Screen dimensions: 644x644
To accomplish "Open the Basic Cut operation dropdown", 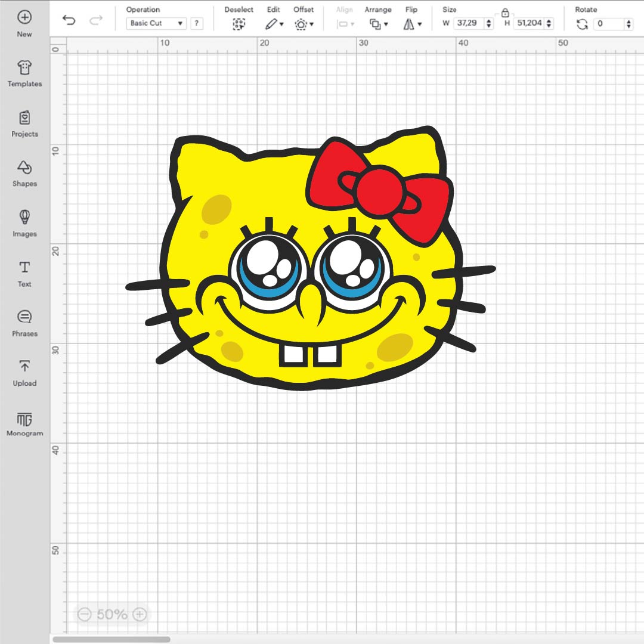I will click(156, 23).
